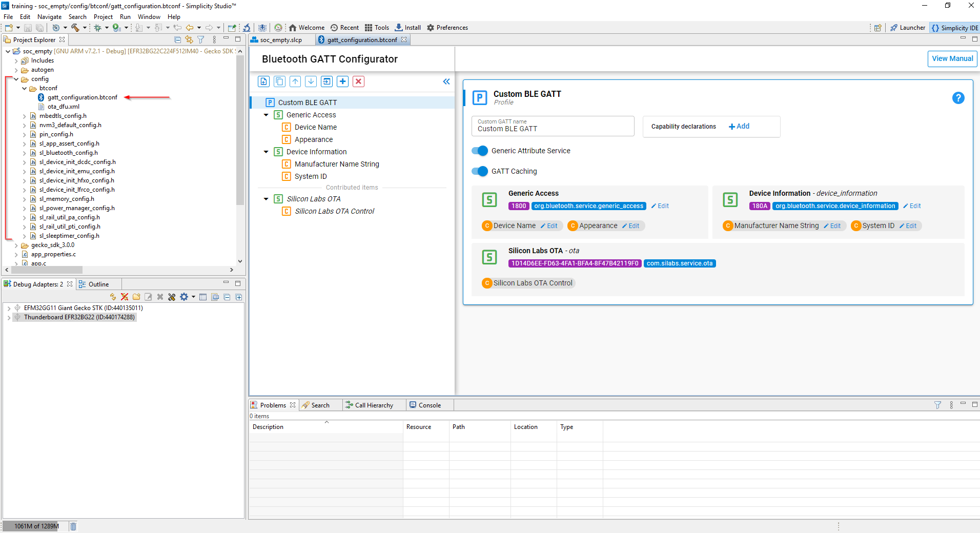Image resolution: width=980 pixels, height=533 pixels.
Task: Collapse the Silicon Labs OTA service in GATT tree
Action: (266, 199)
